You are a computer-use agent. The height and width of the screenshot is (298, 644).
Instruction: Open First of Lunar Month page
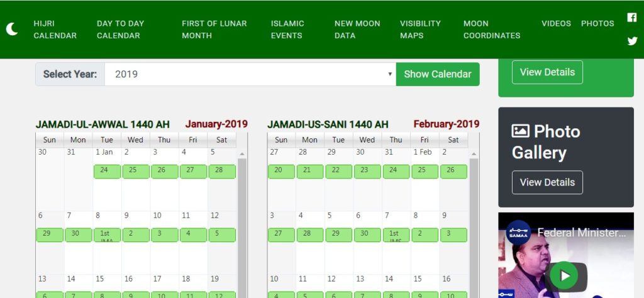[214, 30]
